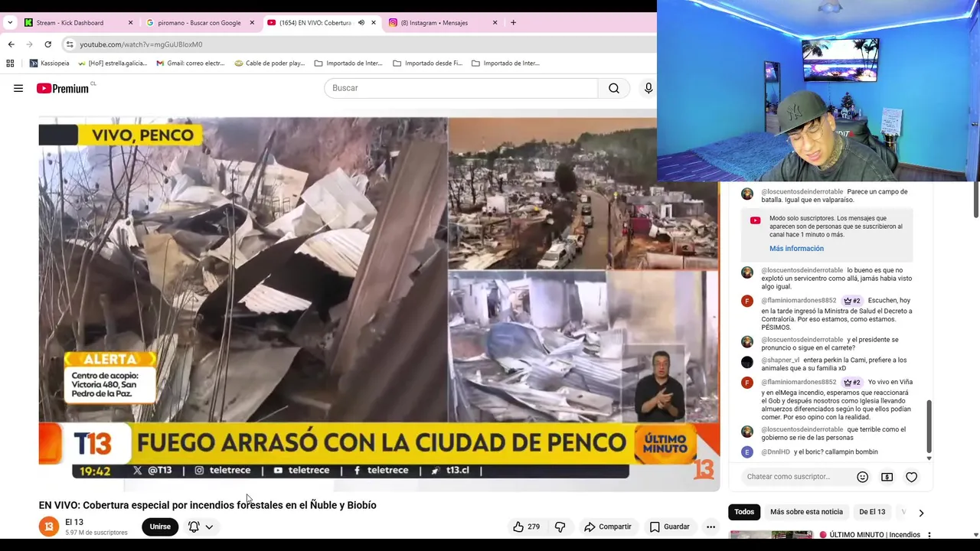This screenshot has height=551, width=980.
Task: Reload the YouTube page
Action: [47, 44]
